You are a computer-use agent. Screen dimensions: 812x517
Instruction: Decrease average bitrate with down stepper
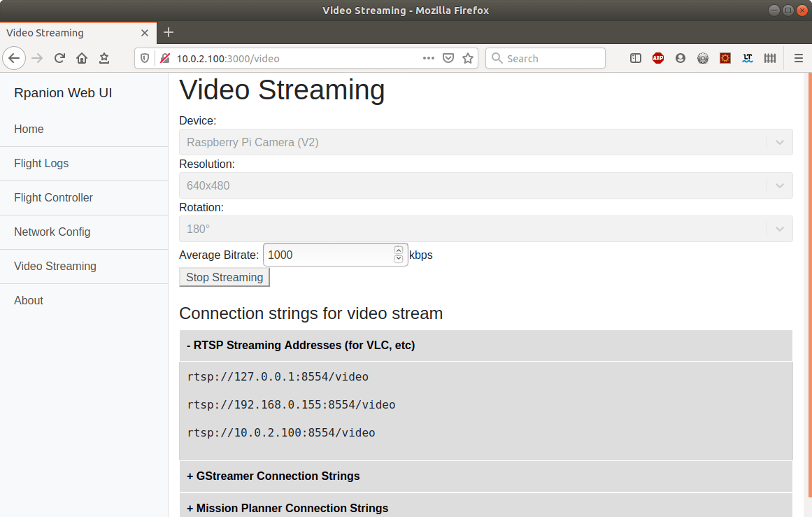398,259
